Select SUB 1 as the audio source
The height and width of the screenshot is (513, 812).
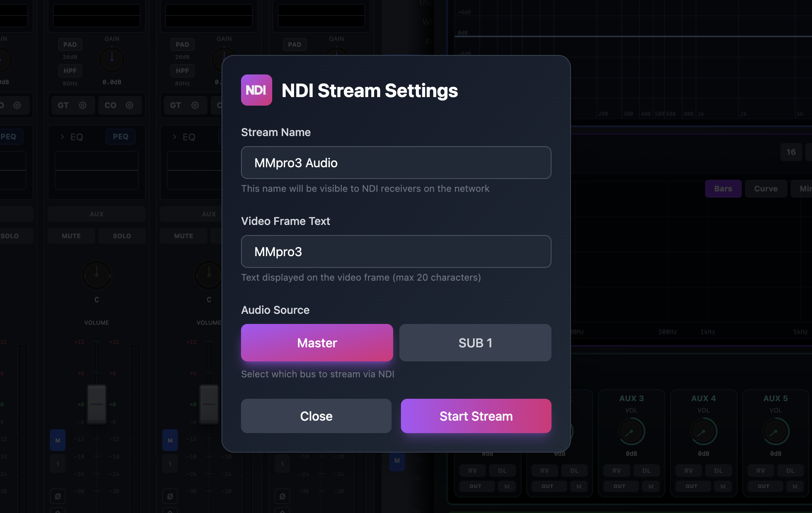pyautogui.click(x=475, y=343)
